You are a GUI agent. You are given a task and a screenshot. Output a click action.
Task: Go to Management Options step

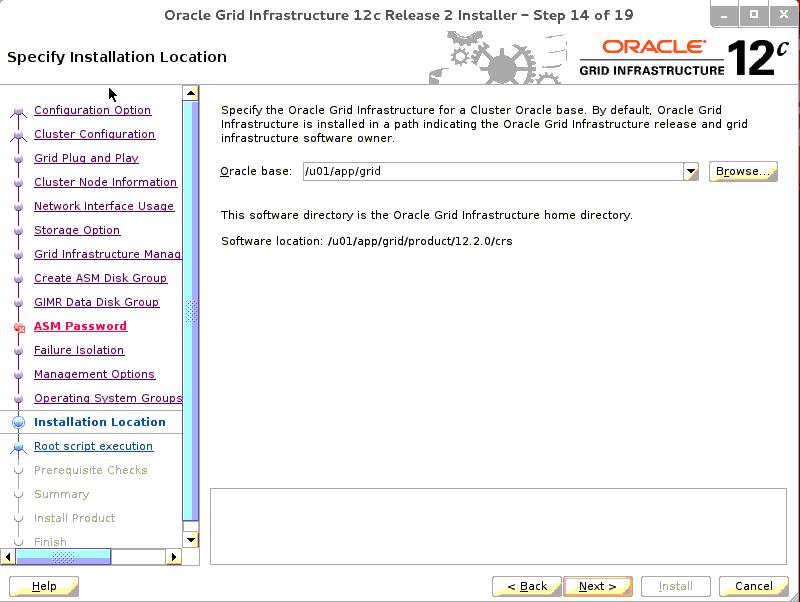point(94,374)
